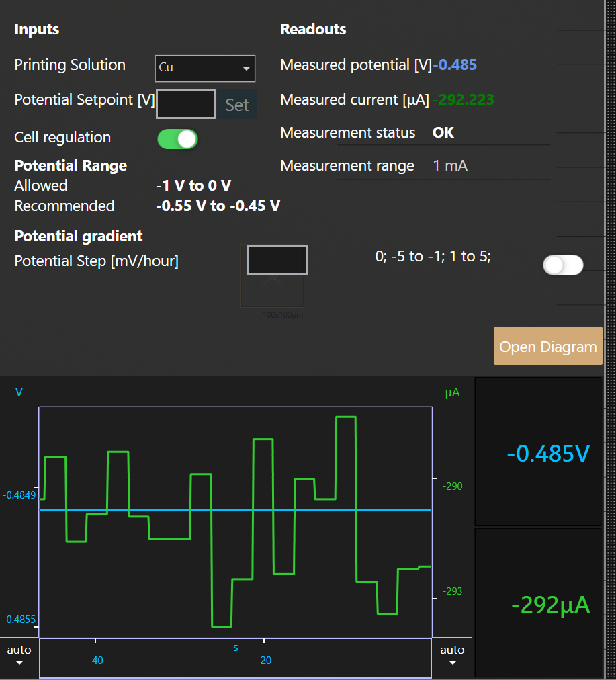The image size is (616, 680).
Task: Click the -20 tick on time axis
Action: pos(264,661)
